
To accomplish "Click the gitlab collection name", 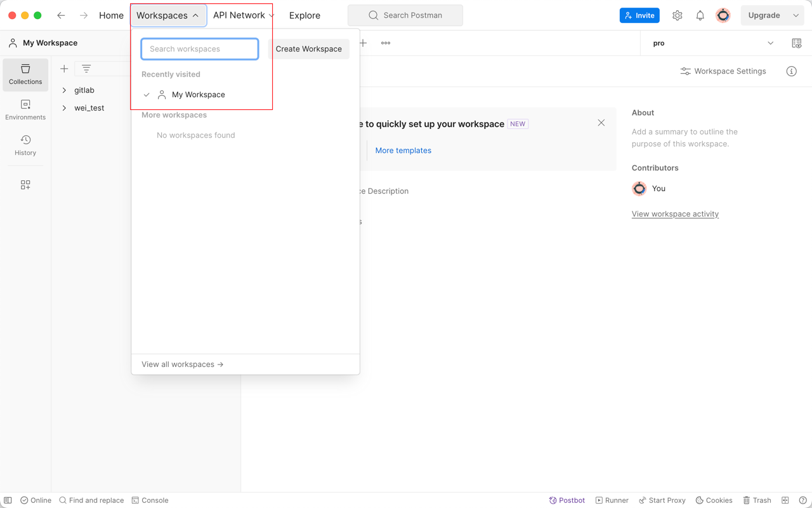I will (x=84, y=90).
